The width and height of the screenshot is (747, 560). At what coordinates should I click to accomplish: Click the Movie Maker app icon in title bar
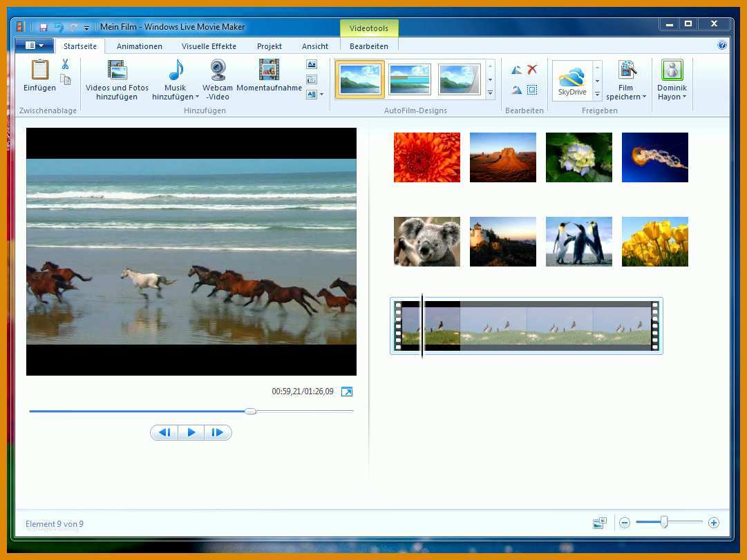pos(20,27)
